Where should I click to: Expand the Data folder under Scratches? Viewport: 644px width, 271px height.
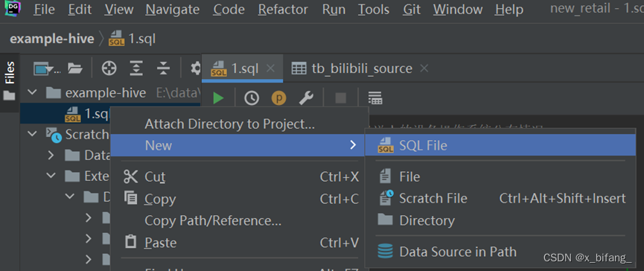(x=51, y=155)
